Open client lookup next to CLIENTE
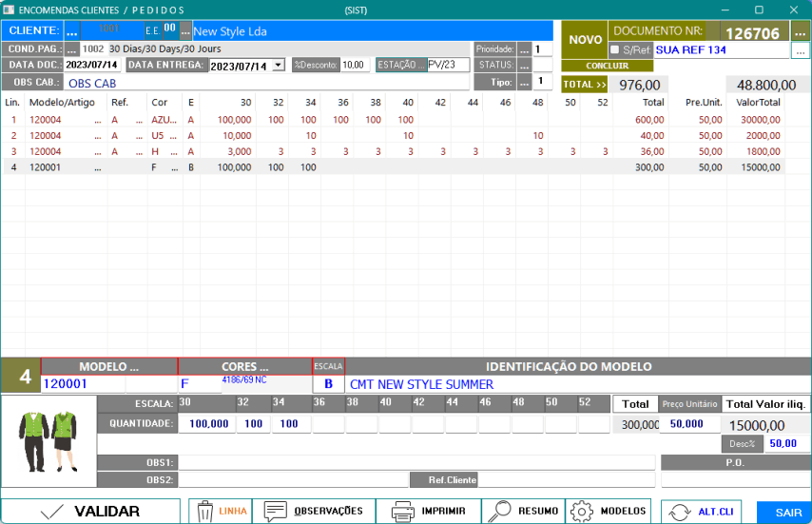Screen dimensions: 812x524 click(72, 31)
